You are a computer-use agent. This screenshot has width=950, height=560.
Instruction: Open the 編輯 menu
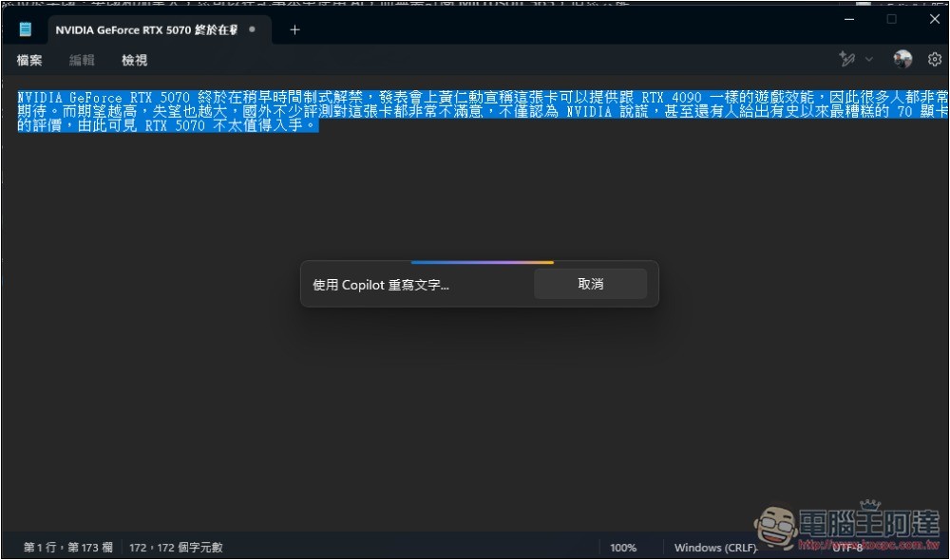coord(82,60)
